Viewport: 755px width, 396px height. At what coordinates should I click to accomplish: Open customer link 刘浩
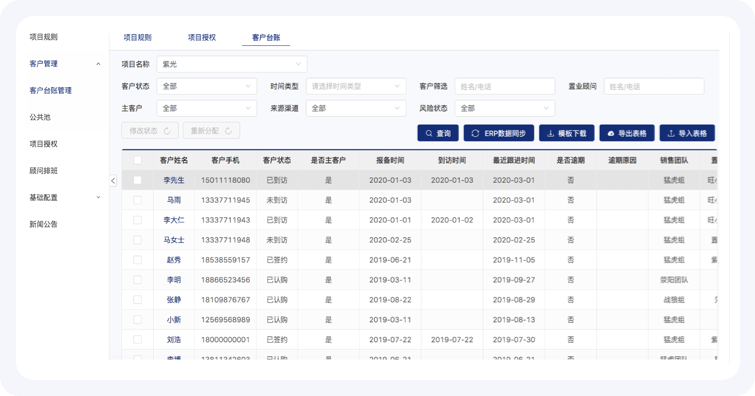(x=174, y=340)
